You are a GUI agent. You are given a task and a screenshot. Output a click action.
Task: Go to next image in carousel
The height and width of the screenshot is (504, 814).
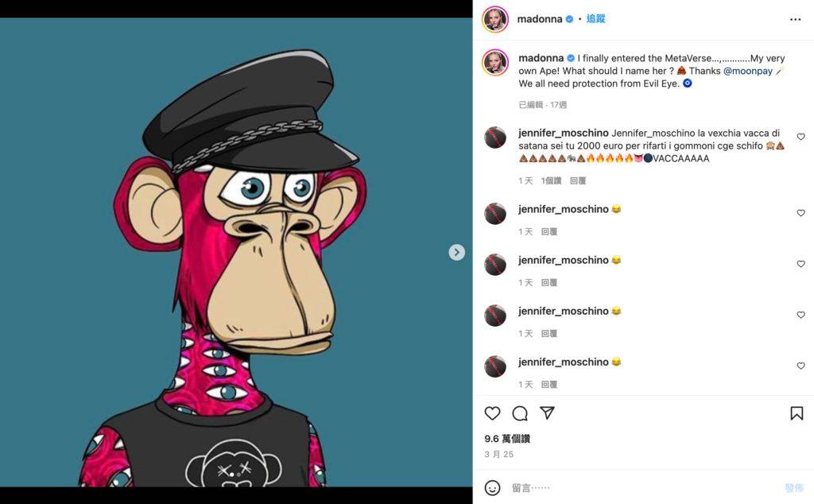point(456,252)
